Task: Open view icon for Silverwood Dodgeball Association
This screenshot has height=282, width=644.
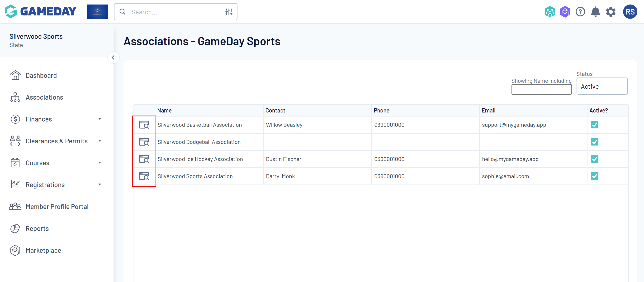Action: click(144, 142)
